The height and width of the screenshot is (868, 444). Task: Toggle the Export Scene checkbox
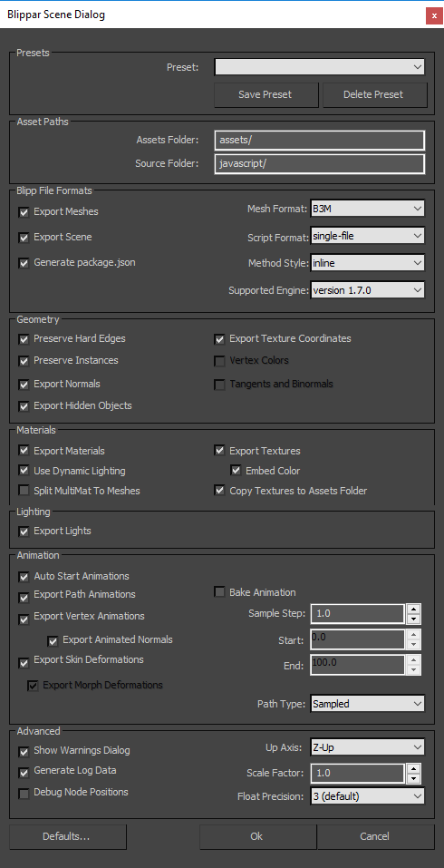[24, 238]
